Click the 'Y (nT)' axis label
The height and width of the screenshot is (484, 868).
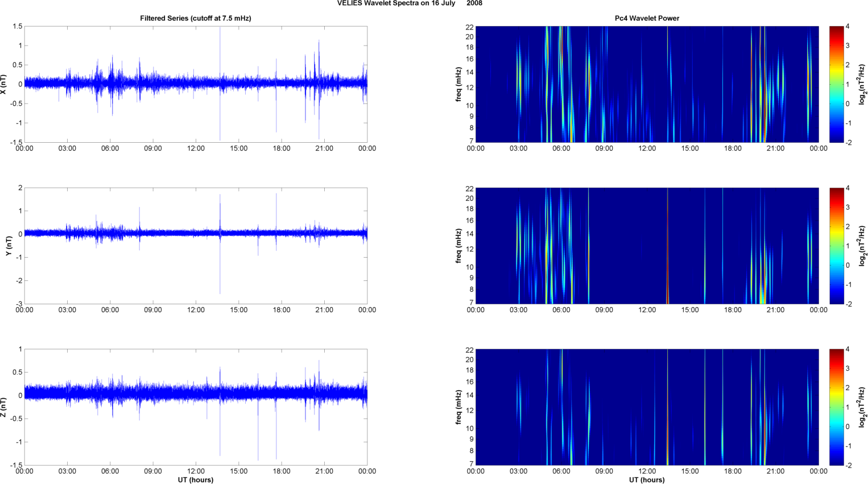[9, 246]
